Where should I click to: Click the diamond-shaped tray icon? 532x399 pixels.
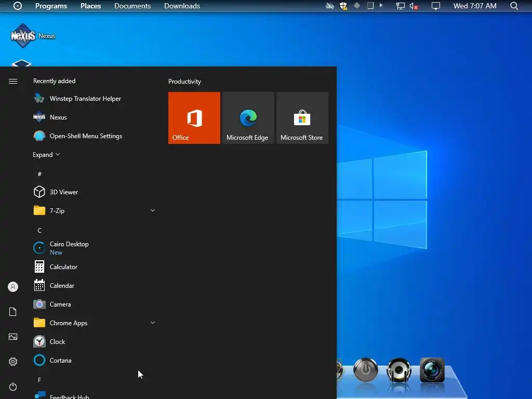[357, 5]
